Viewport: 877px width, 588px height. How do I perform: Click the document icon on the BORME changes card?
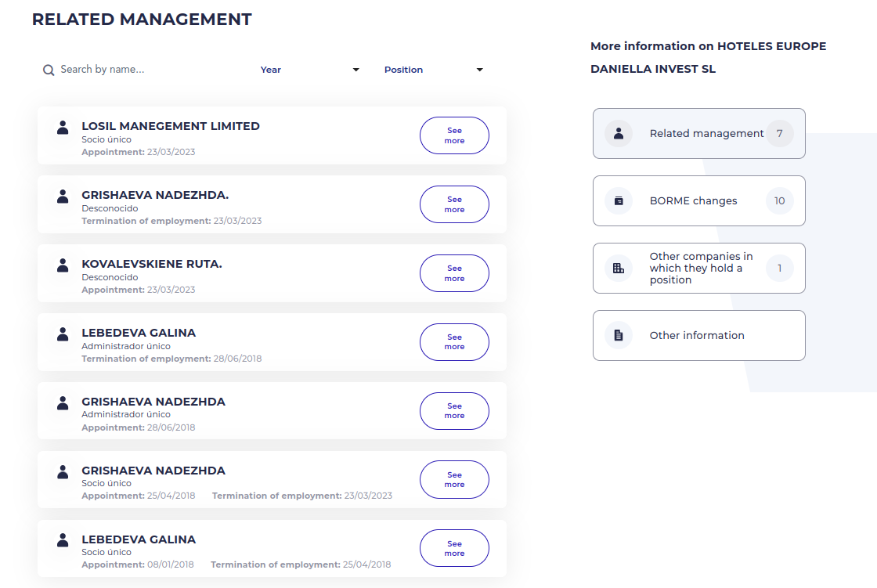(x=618, y=200)
